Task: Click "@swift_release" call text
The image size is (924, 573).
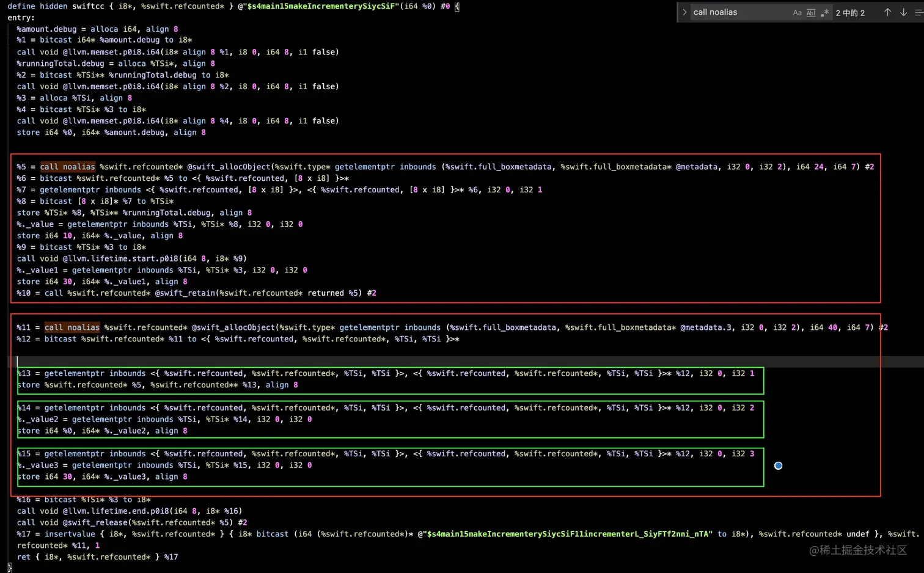Action: tap(95, 523)
